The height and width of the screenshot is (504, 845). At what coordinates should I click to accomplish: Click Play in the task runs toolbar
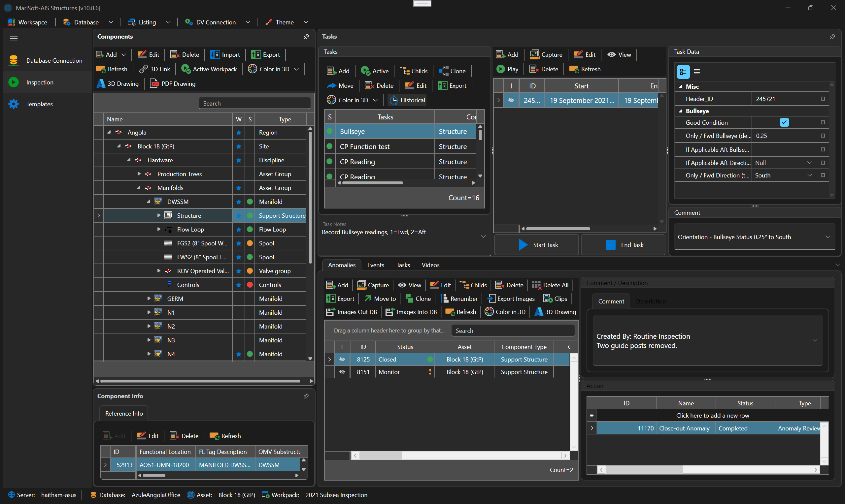[x=507, y=69]
